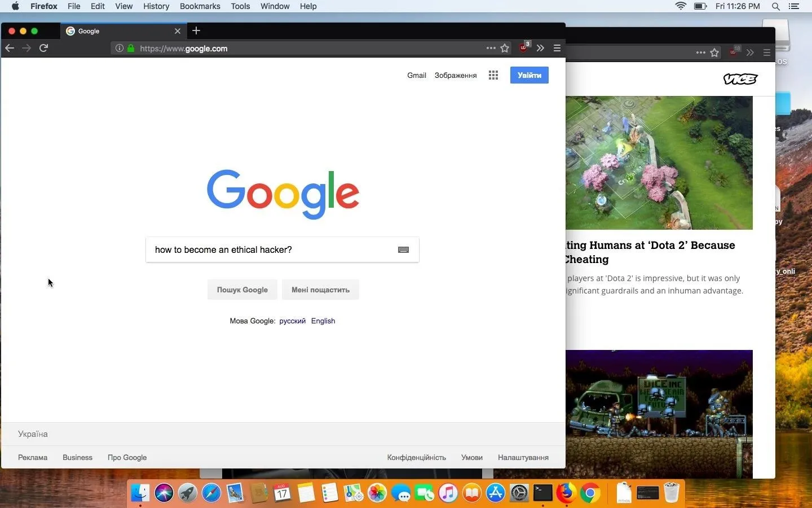812x508 pixels.
Task: Open Налаштування footer link
Action: tap(523, 457)
